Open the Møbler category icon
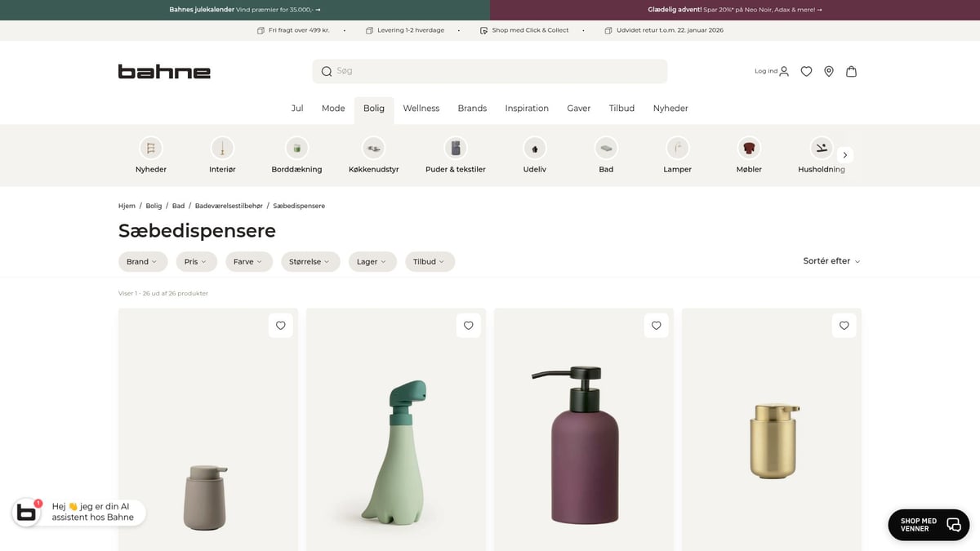Viewport: 980px width, 551px height. click(x=749, y=149)
